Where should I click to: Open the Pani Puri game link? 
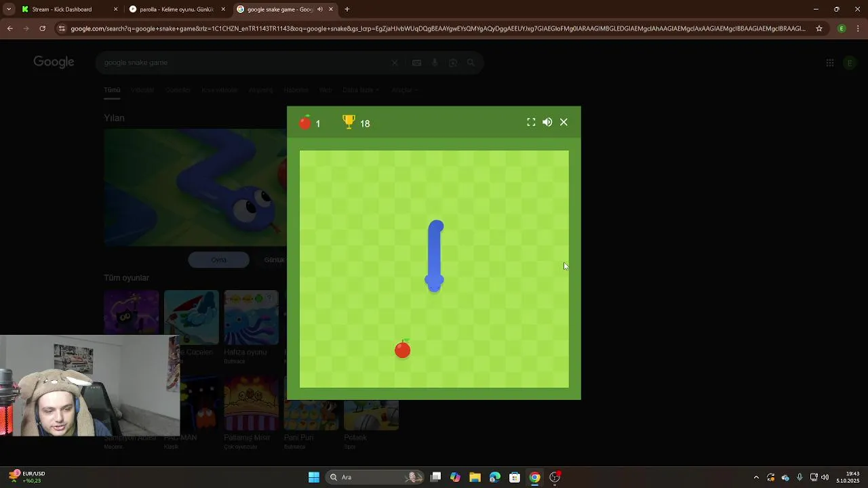(298, 437)
